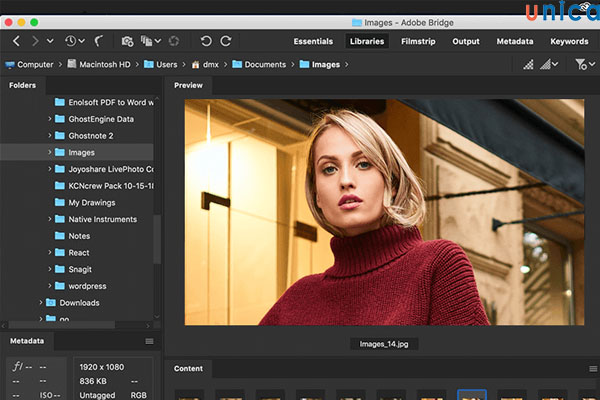Open the Metadata panel menu icon
The image size is (600, 400).
[149, 341]
